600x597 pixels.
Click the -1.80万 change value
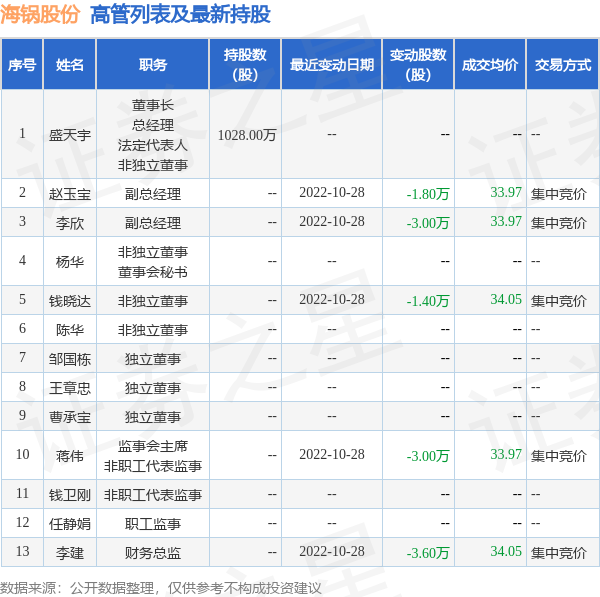[428, 194]
